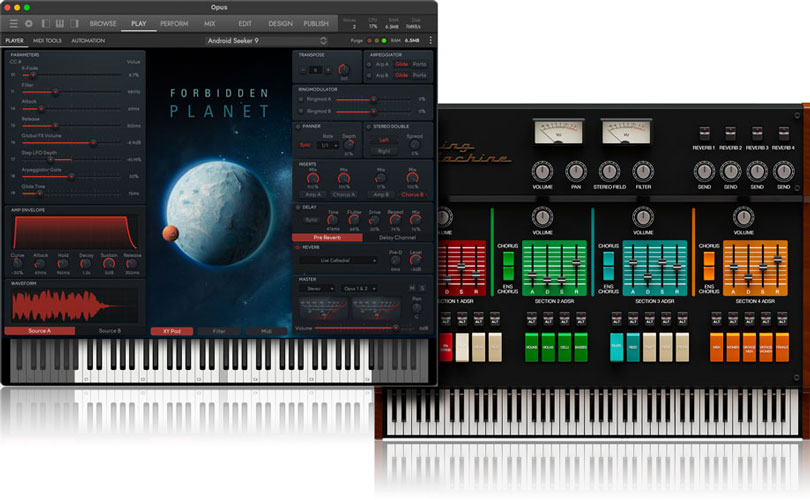Enable Arp B in the Arpeggiator
The image size is (810, 500).
[369, 75]
